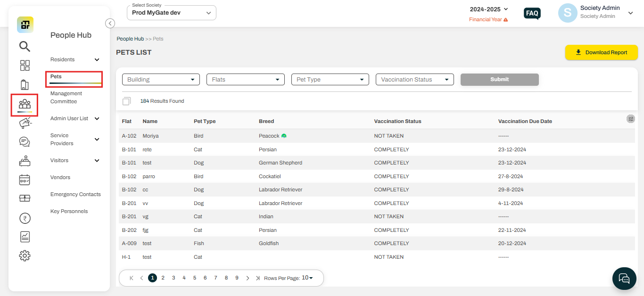
Task: Go to page 5 of results
Action: (x=195, y=278)
